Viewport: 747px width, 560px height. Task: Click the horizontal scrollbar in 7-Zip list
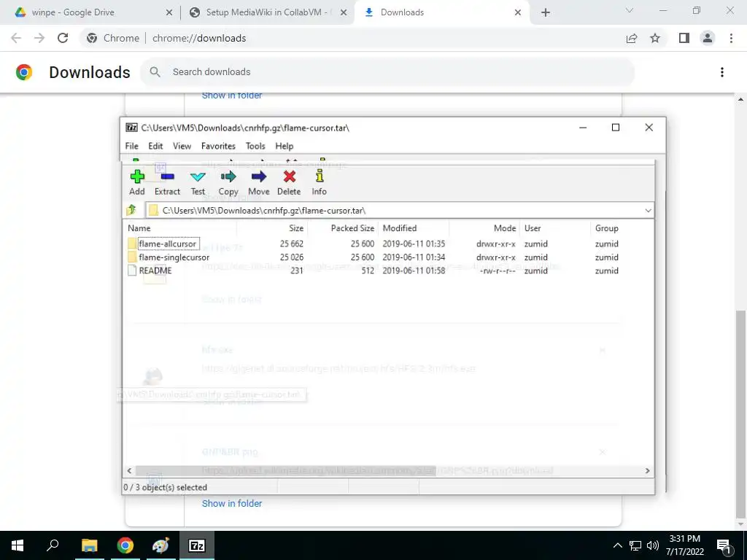tap(286, 470)
